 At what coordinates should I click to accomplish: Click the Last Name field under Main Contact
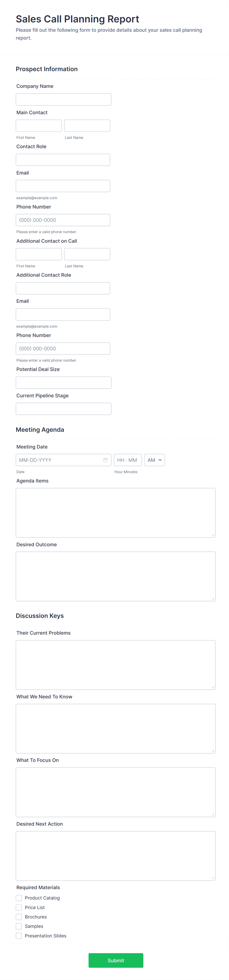point(87,126)
